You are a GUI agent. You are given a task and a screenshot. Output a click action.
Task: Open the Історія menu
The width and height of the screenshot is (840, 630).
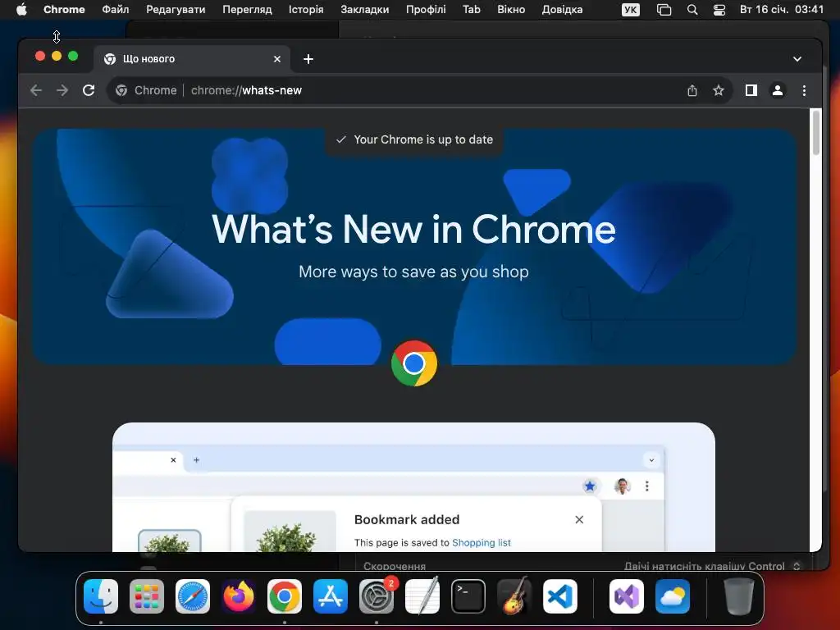pos(306,10)
